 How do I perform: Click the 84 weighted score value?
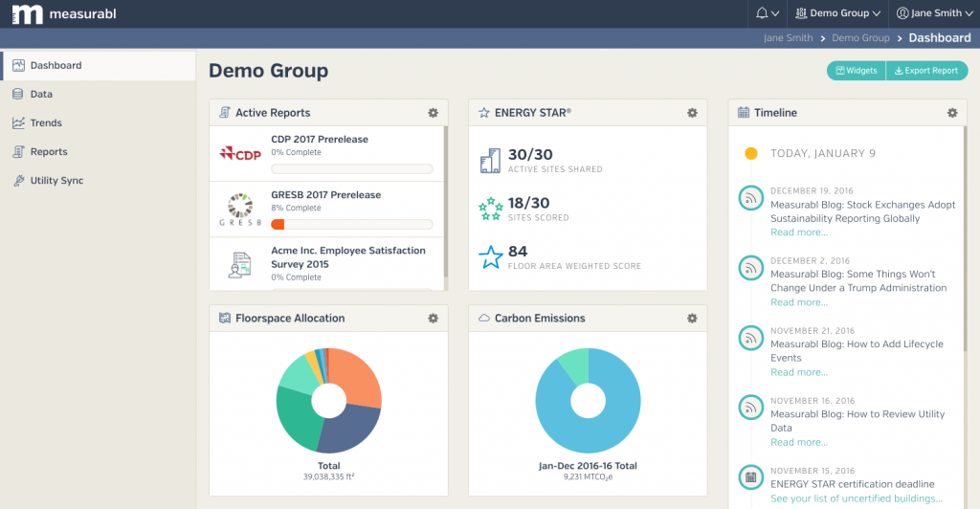click(x=518, y=251)
